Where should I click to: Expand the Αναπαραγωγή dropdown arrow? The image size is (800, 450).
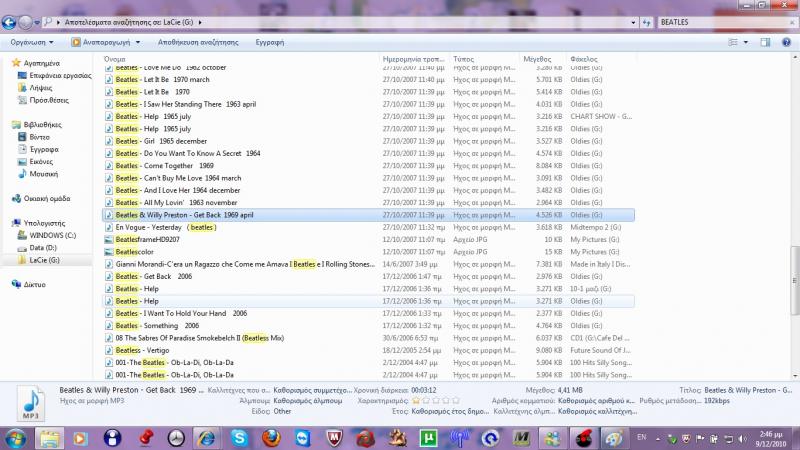pyautogui.click(x=138, y=42)
